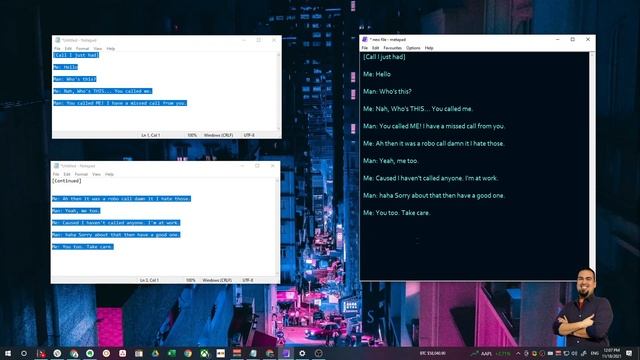This screenshot has height=360, width=640.
Task: Open the notification center icon
Action: pyautogui.click(x=629, y=353)
